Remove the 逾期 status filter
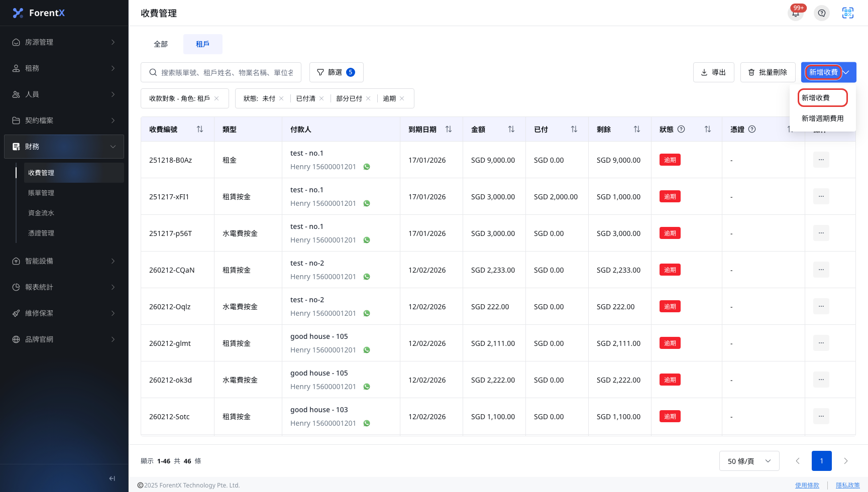This screenshot has width=868, height=492. pyautogui.click(x=402, y=98)
